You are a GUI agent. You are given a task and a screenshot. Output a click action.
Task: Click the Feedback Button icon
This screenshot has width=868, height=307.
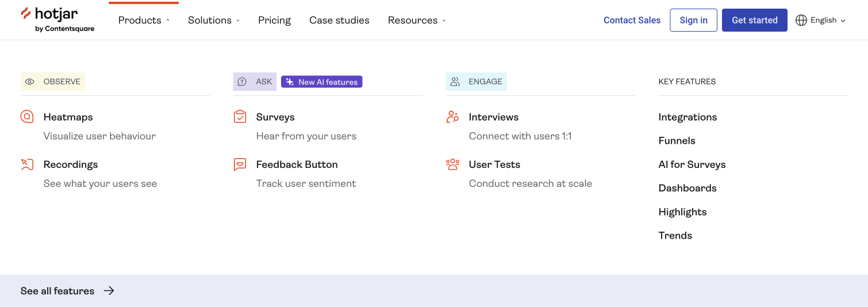pyautogui.click(x=240, y=164)
